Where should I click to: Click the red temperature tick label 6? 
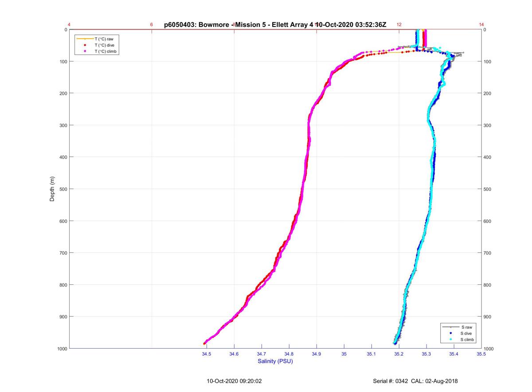point(152,25)
